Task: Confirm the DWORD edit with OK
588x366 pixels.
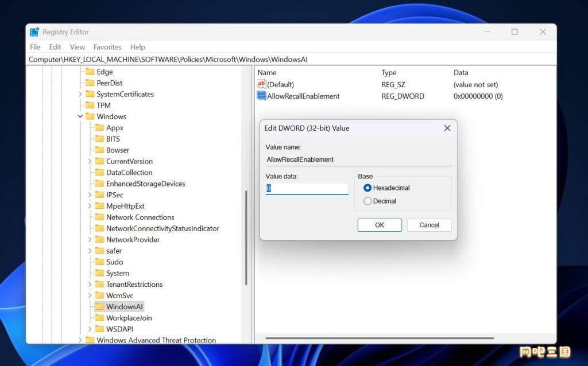Action: [x=380, y=225]
